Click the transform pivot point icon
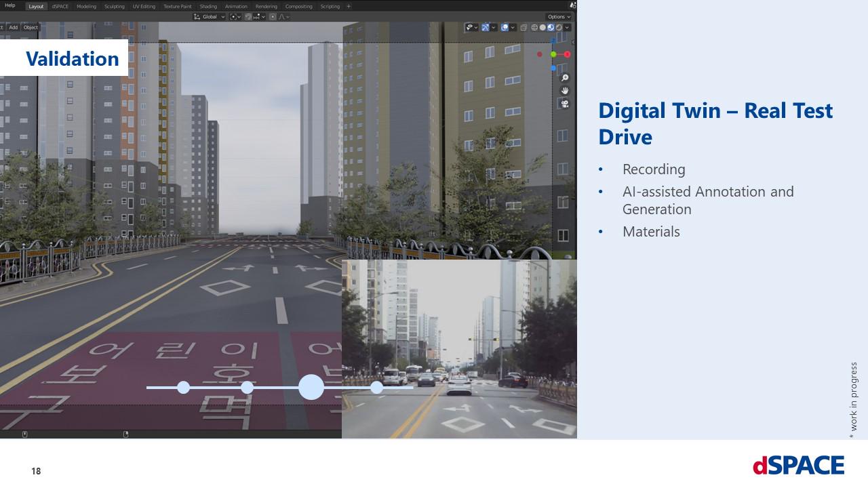Screen dimensions: 868x488 point(233,17)
